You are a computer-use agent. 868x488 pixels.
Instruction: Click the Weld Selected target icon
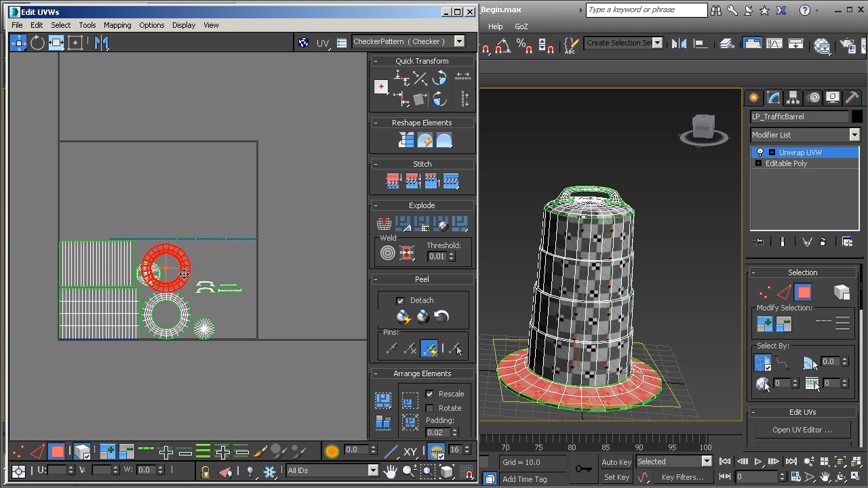pyautogui.click(x=388, y=253)
